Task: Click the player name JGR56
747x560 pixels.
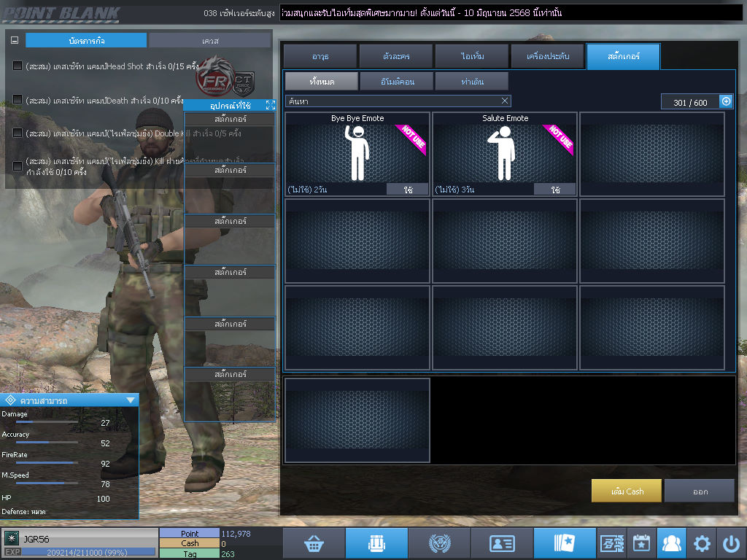Action: 36,539
